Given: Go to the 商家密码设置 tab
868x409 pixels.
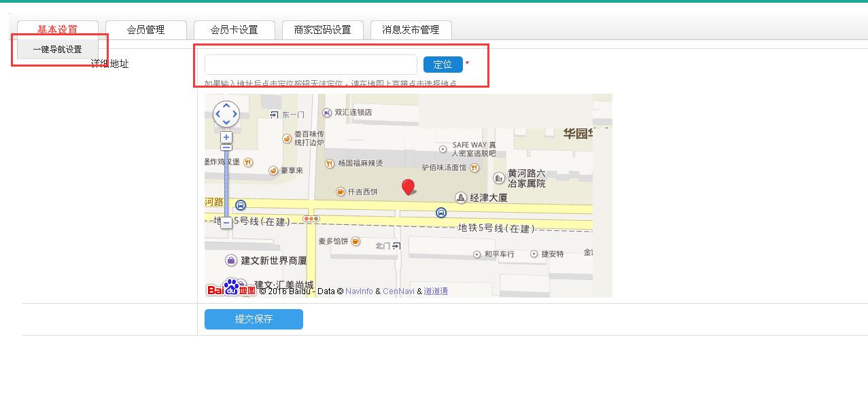Looking at the screenshot, I should (322, 30).
